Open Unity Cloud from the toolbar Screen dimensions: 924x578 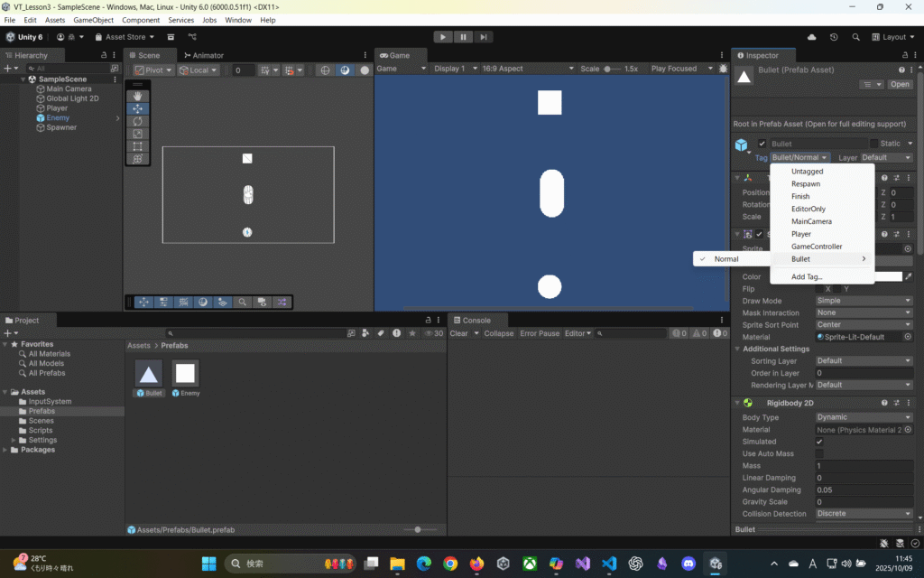pyautogui.click(x=812, y=37)
